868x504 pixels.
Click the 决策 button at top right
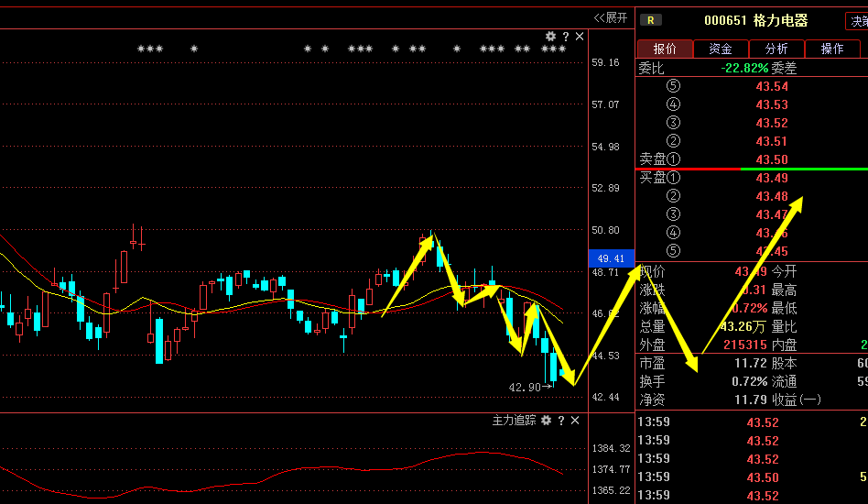point(857,20)
